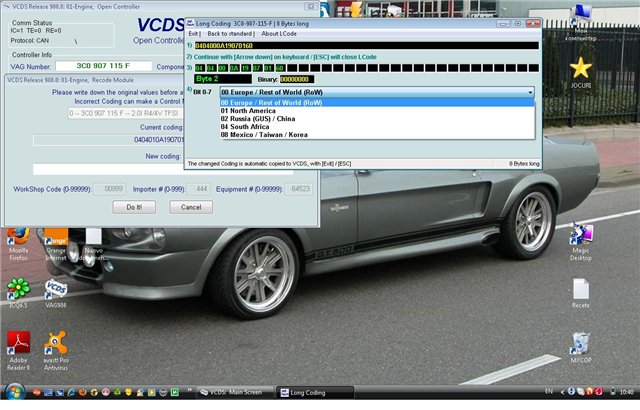
Task: Select the byte box showing 19
Action: pos(245,68)
